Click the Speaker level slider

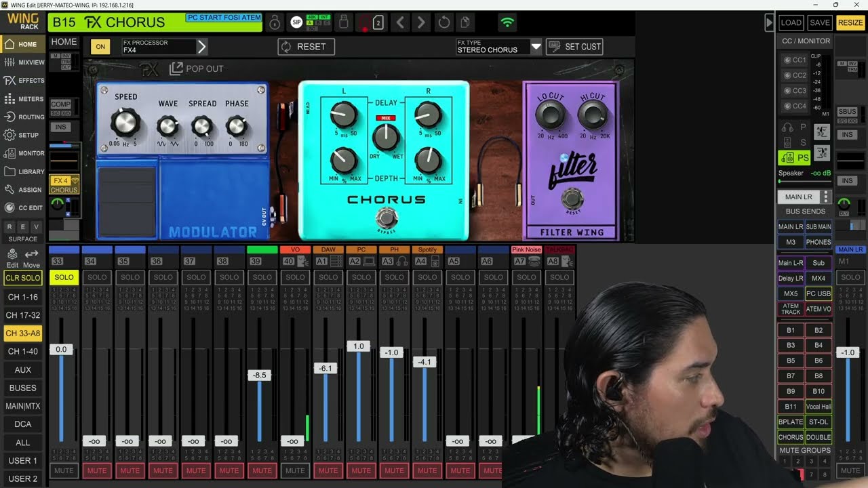pos(806,182)
